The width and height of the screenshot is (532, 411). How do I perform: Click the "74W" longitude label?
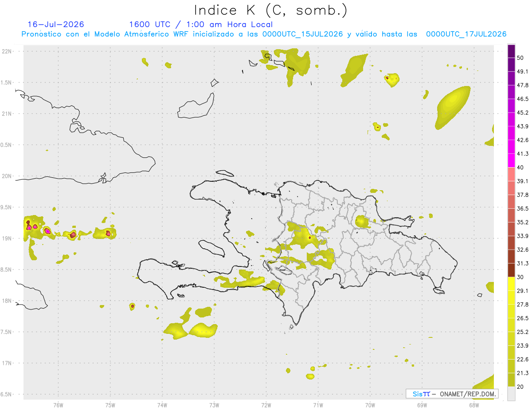pyautogui.click(x=162, y=405)
